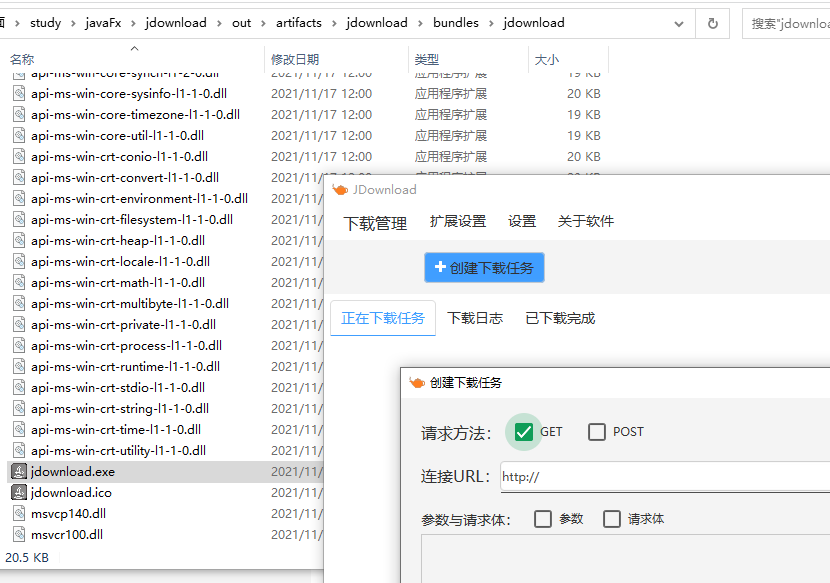Click icon of api-ms-win-crt-time-l1-1-0.dll

[19, 429]
